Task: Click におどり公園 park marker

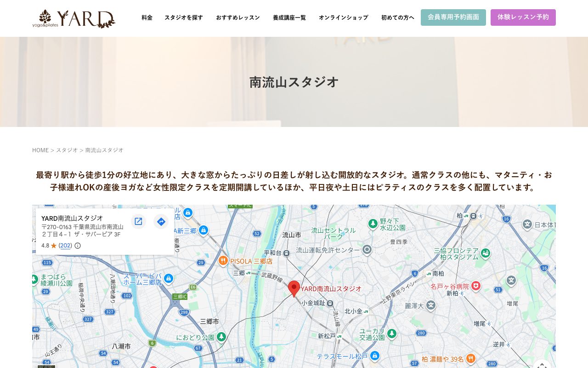Action: [221, 337]
